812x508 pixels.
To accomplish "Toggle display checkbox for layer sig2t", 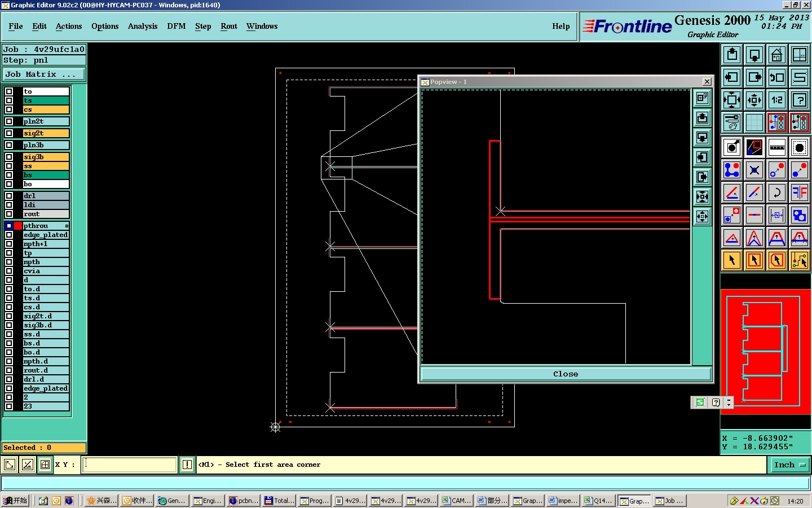I will click(x=9, y=133).
